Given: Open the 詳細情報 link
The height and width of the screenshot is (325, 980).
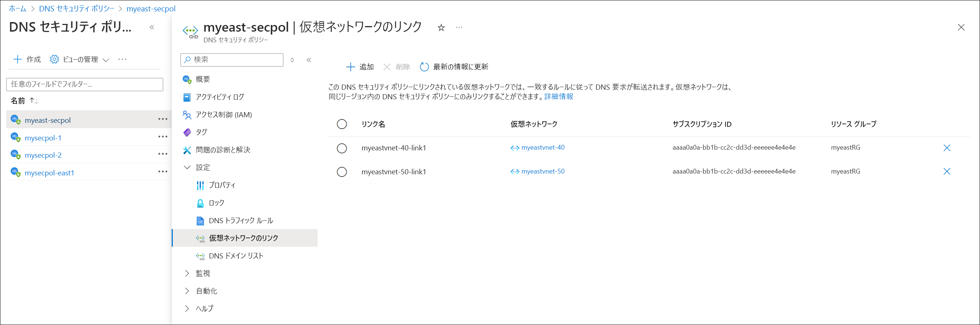Looking at the screenshot, I should pyautogui.click(x=558, y=97).
